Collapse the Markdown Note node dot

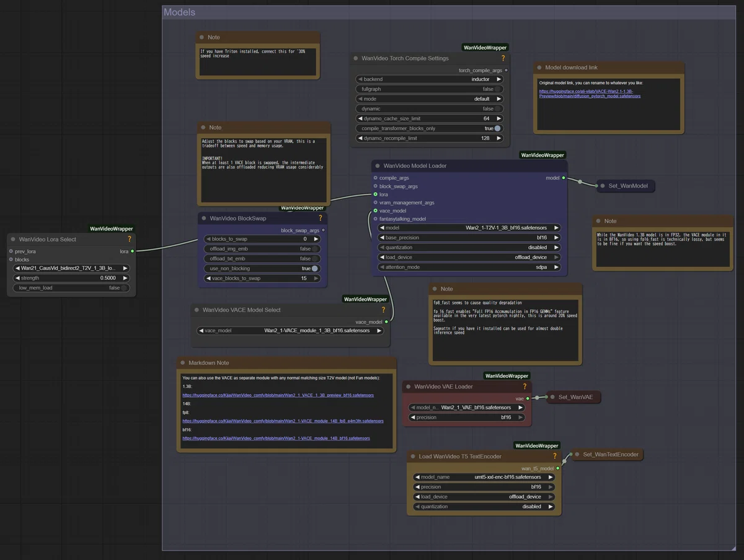click(x=183, y=363)
